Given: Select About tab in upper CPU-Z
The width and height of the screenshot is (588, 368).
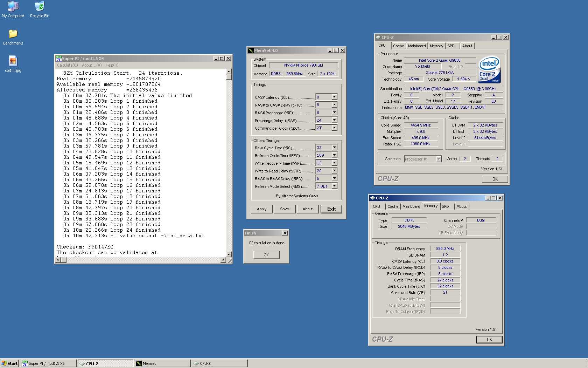Looking at the screenshot, I should [467, 46].
